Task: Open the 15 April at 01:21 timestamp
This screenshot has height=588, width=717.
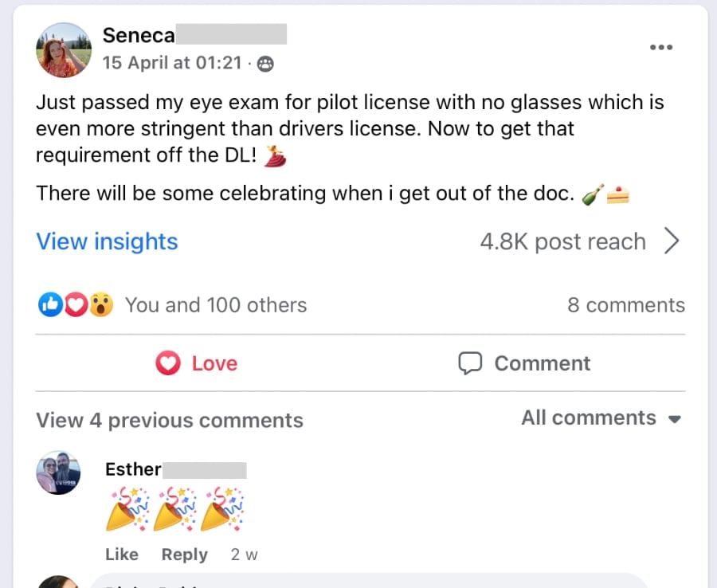Action: coord(171,63)
